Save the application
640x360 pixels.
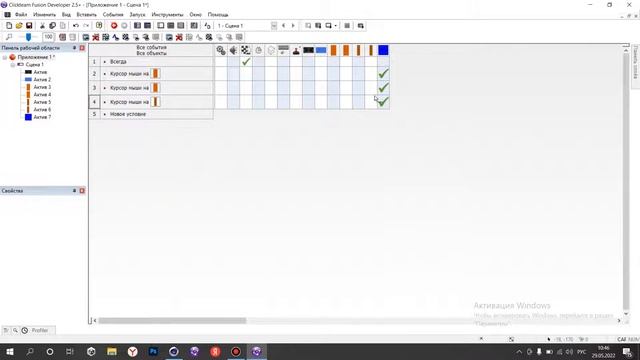pos(29,26)
